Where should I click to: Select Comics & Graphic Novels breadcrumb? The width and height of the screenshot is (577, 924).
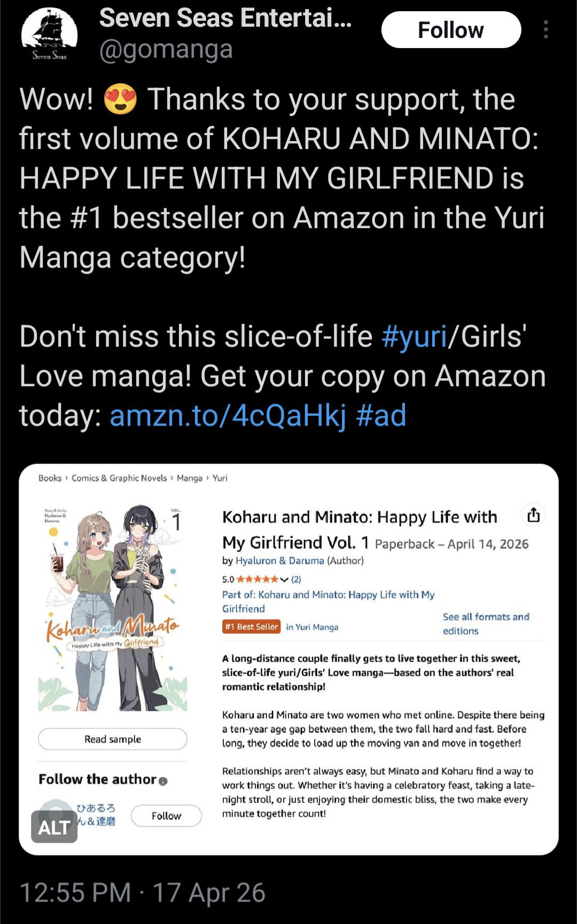point(119,478)
